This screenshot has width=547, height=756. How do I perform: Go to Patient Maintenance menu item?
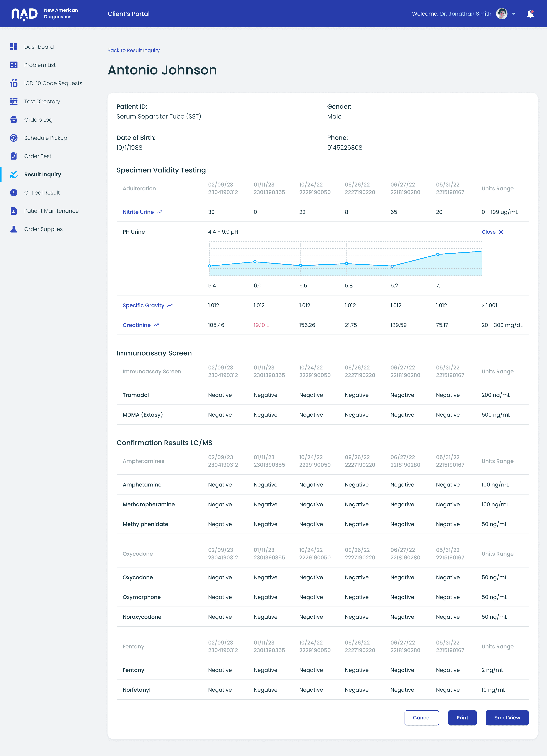(x=51, y=211)
